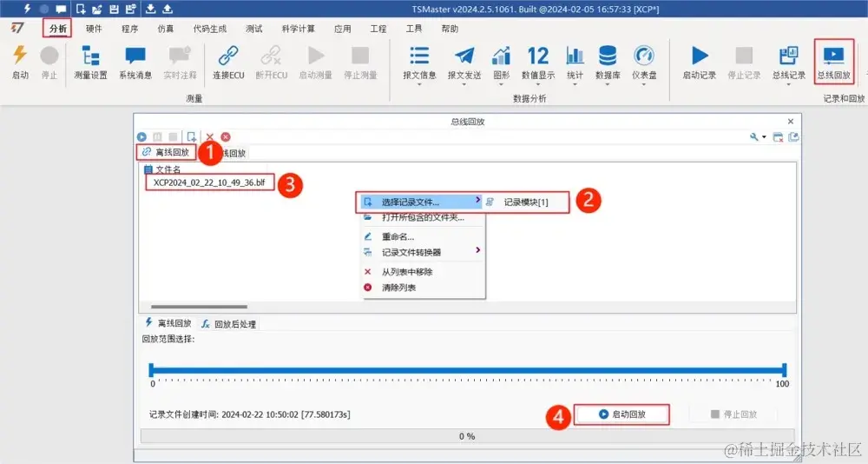
Task: Open 测量设置 measurement setup
Action: coord(90,63)
